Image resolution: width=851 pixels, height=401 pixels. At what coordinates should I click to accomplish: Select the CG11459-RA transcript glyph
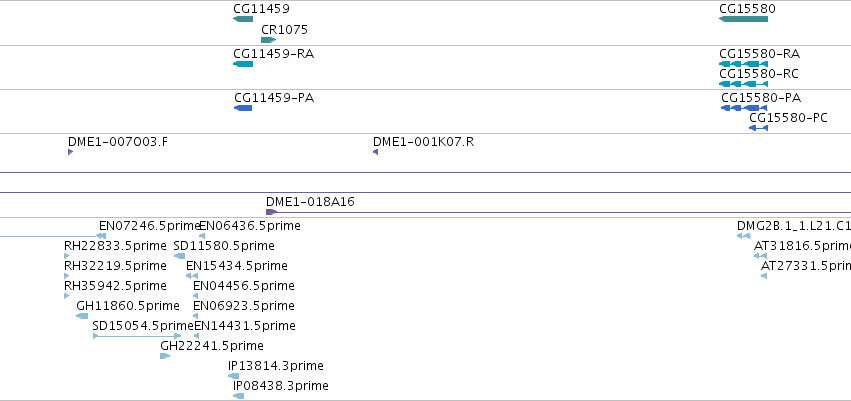pos(243,64)
